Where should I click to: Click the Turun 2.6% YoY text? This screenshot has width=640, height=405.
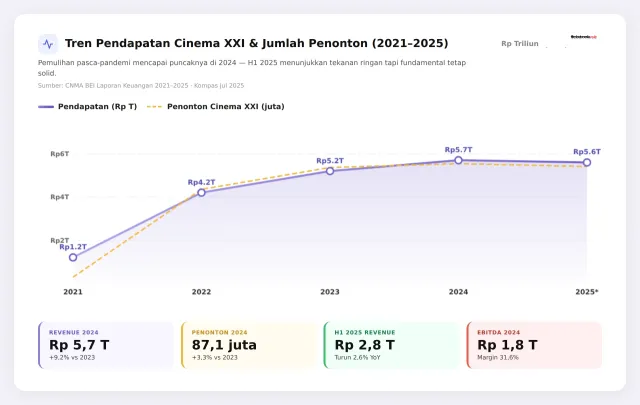coord(357,358)
